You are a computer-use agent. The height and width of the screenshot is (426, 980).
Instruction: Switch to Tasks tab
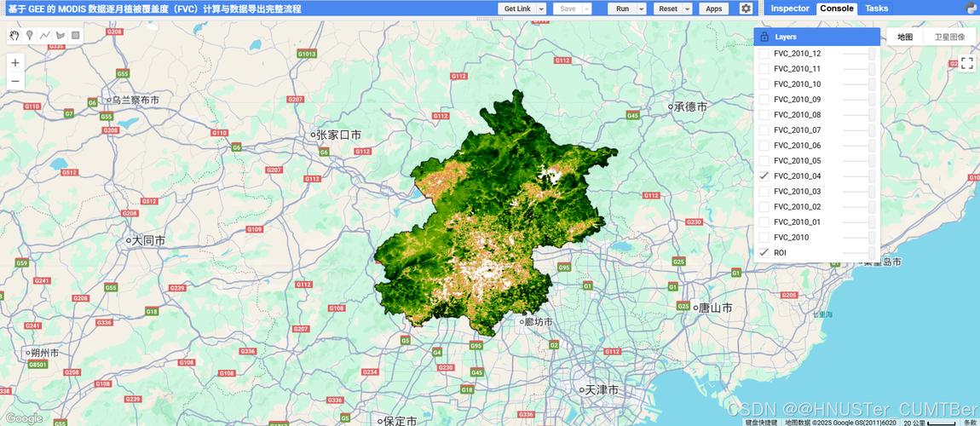(x=876, y=9)
